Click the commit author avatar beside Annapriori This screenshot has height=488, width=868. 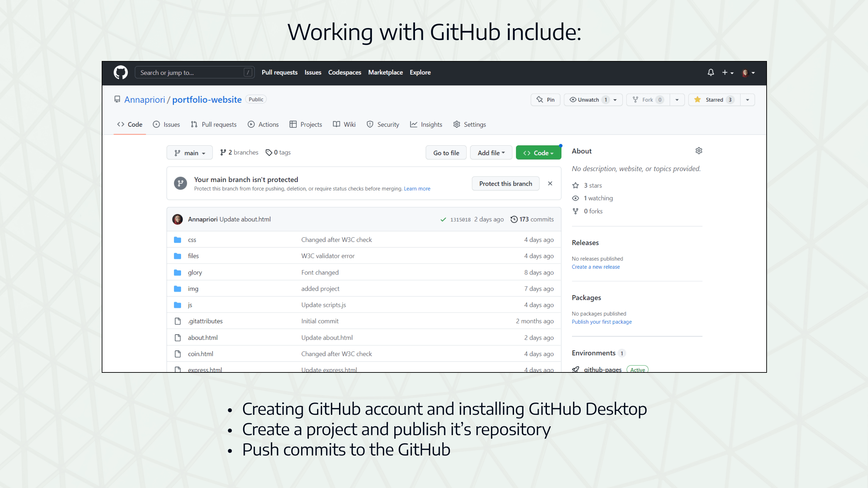coord(177,219)
